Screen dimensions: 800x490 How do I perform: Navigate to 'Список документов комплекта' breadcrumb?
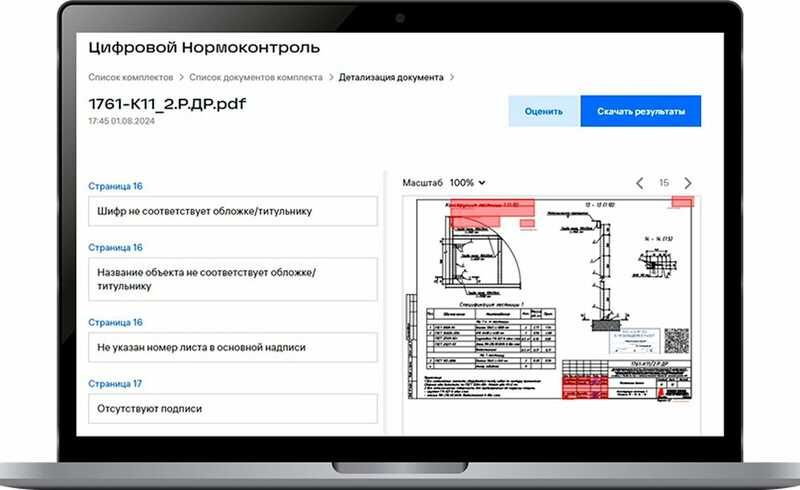[x=256, y=77]
